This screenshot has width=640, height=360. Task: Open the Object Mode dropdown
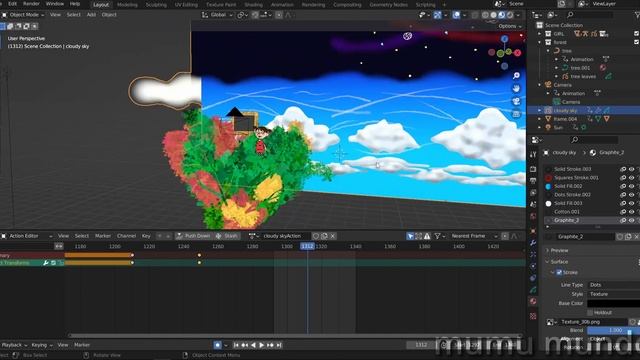[23, 15]
